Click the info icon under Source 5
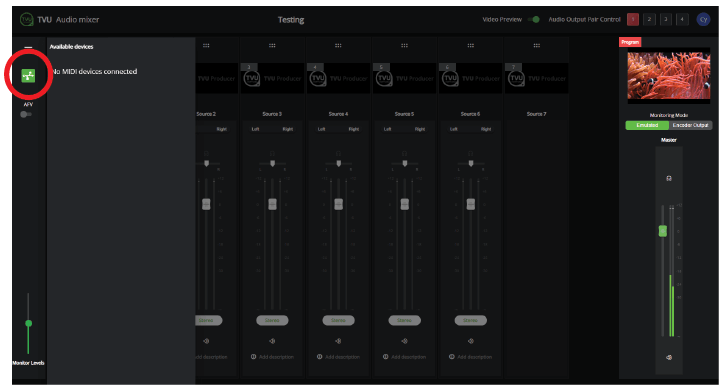 coord(386,357)
